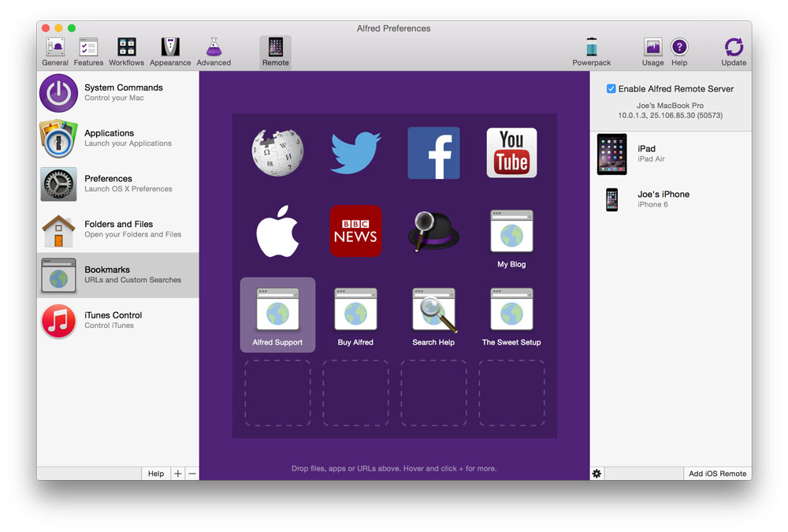Select the Search Help bookmark
This screenshot has height=532, width=788.
(433, 316)
